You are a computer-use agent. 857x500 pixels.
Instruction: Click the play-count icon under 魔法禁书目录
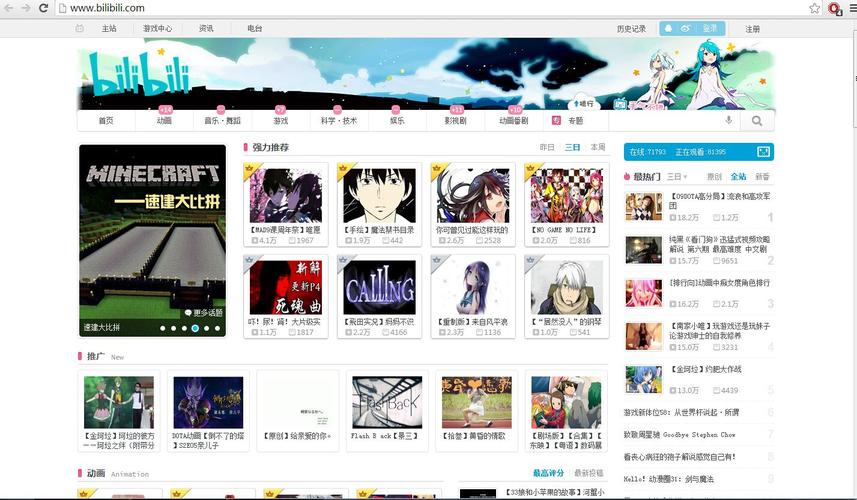coord(348,240)
